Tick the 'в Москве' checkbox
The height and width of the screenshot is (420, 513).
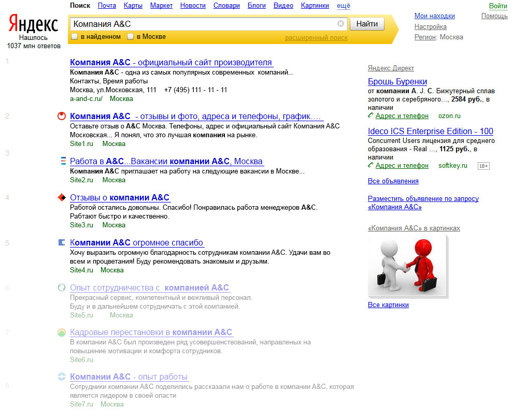130,37
